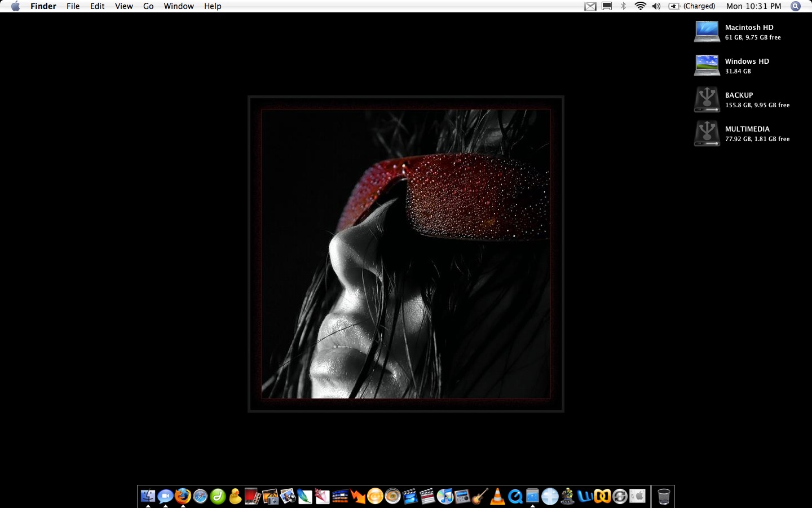
Task: Click the Mon 10:31 PM clock
Action: [x=754, y=6]
